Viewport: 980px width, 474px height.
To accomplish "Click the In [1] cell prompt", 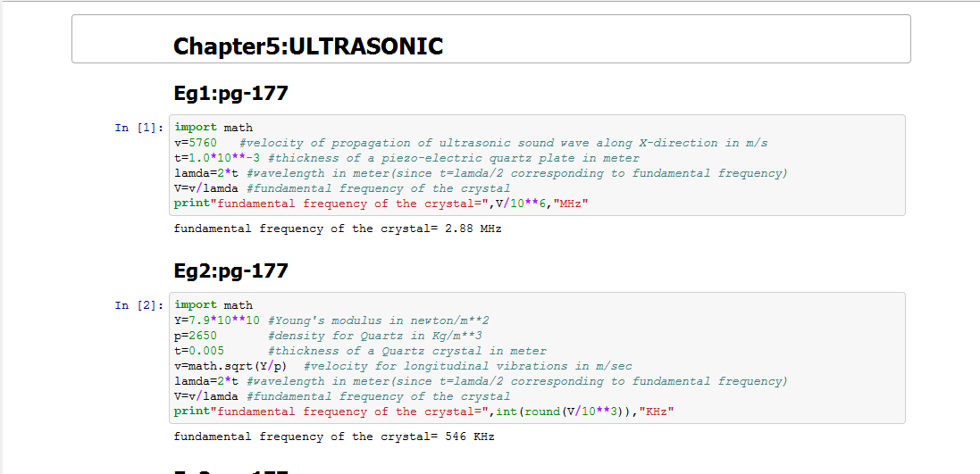I will pyautogui.click(x=139, y=128).
